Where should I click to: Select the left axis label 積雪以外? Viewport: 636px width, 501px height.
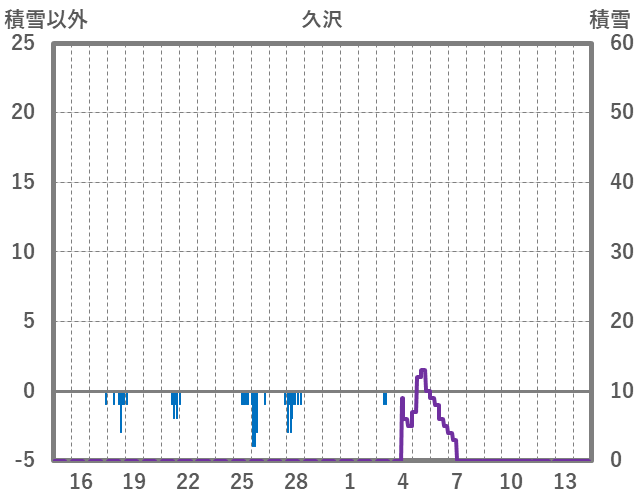[46, 19]
